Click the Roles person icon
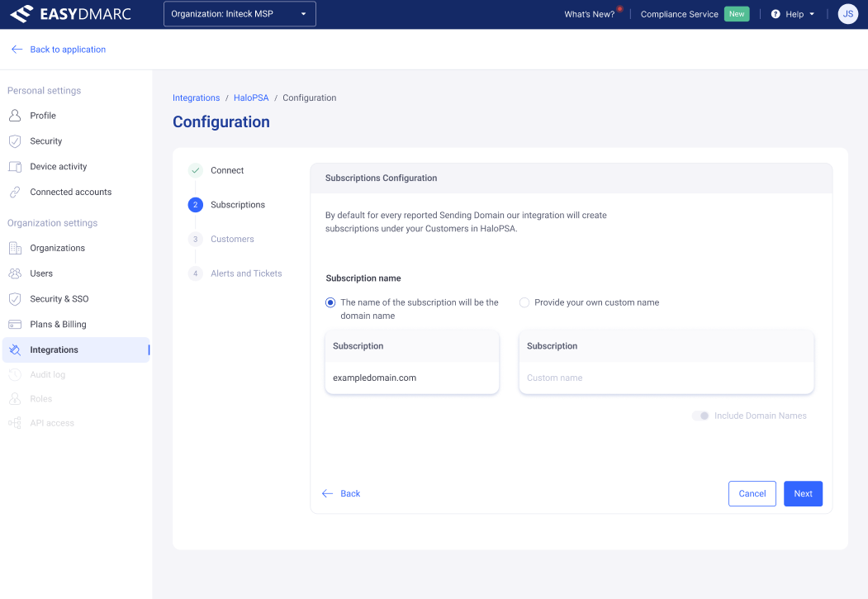Viewport: 868px width, 599px height. [15, 398]
